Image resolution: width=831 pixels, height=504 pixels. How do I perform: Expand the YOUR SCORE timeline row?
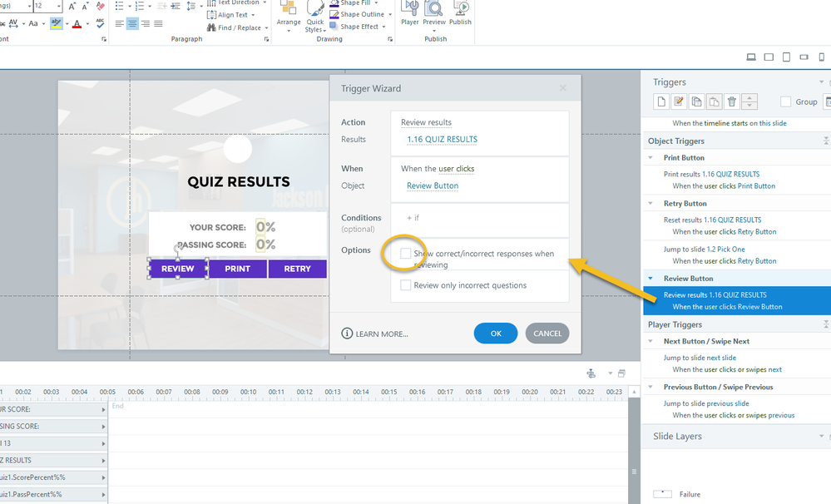(x=103, y=410)
